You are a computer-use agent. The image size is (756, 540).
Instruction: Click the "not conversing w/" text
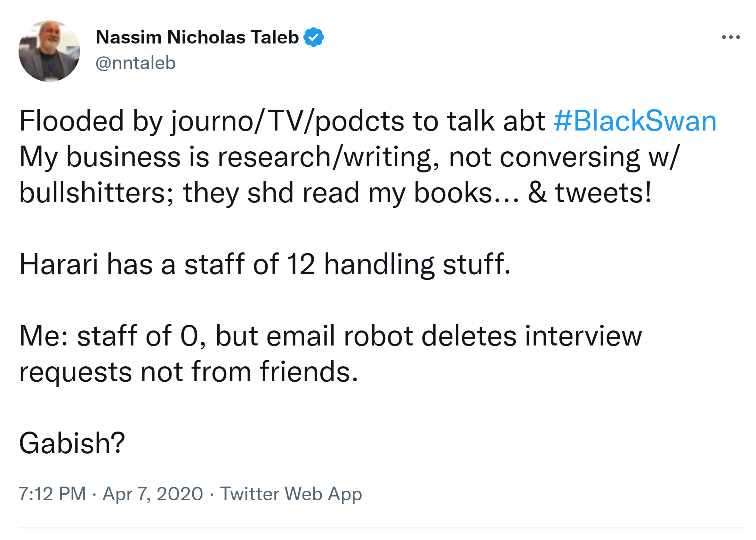point(564,157)
